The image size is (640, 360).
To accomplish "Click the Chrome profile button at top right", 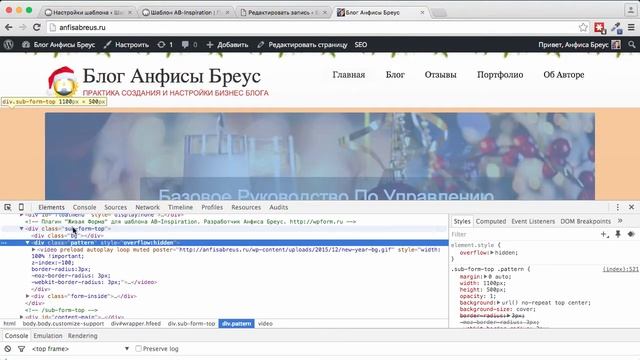I will [631, 10].
